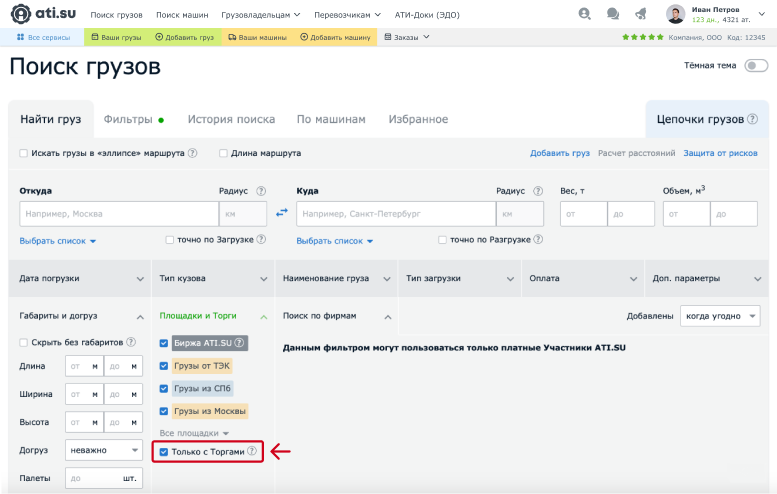Click help icon beside Только с Торгами
Viewport: 777px width, 494px height.
(x=253, y=452)
